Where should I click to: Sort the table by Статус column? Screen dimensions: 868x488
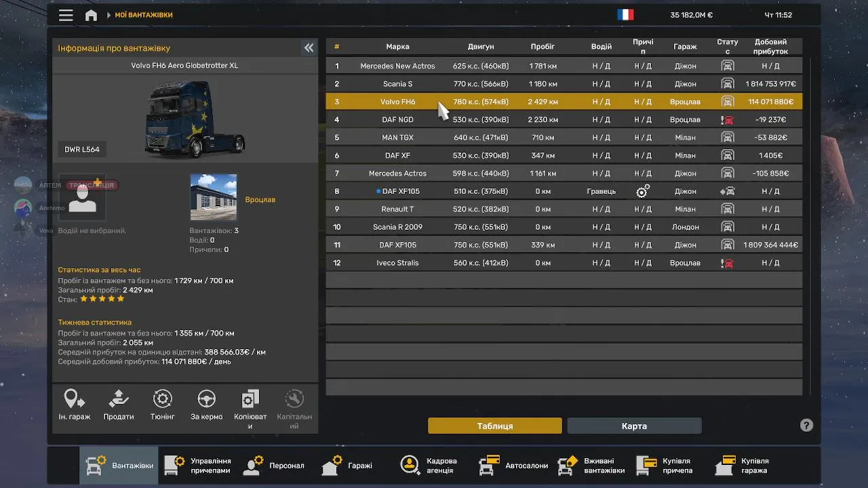click(x=728, y=47)
